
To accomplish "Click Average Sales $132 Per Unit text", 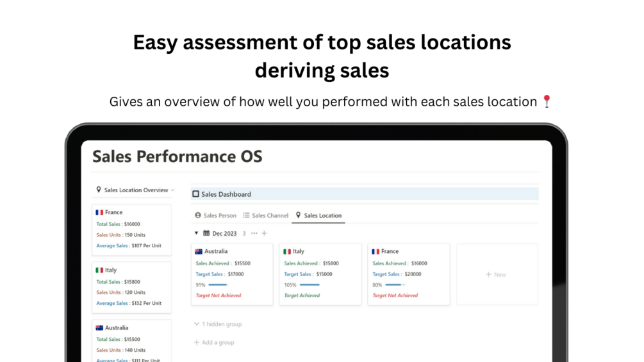I will click(129, 303).
